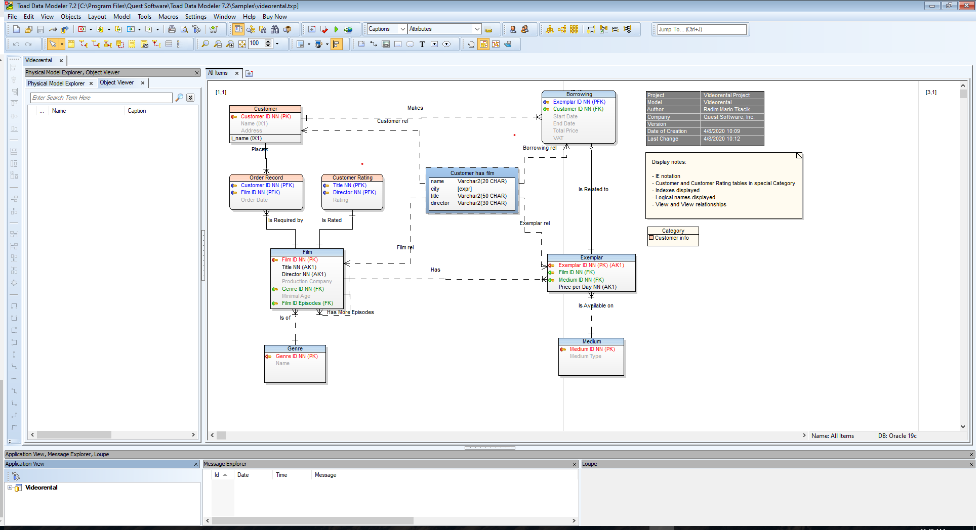Click the diagram vertical scrollbar

[963, 256]
